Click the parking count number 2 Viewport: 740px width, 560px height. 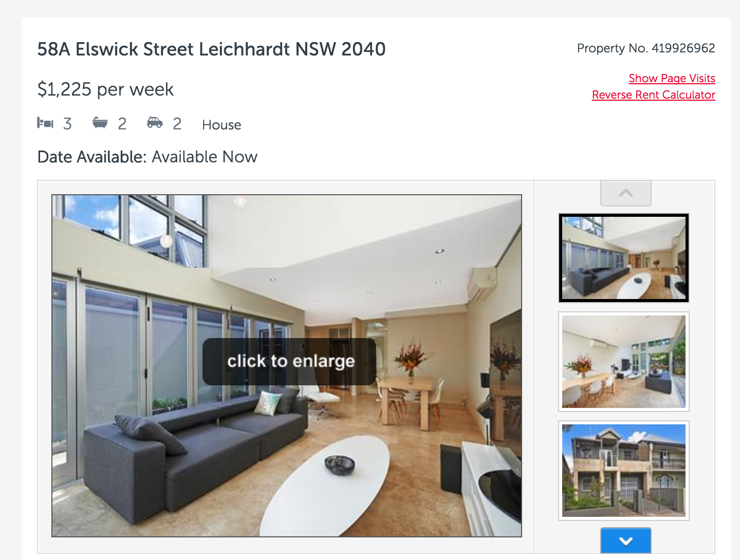pos(177,124)
